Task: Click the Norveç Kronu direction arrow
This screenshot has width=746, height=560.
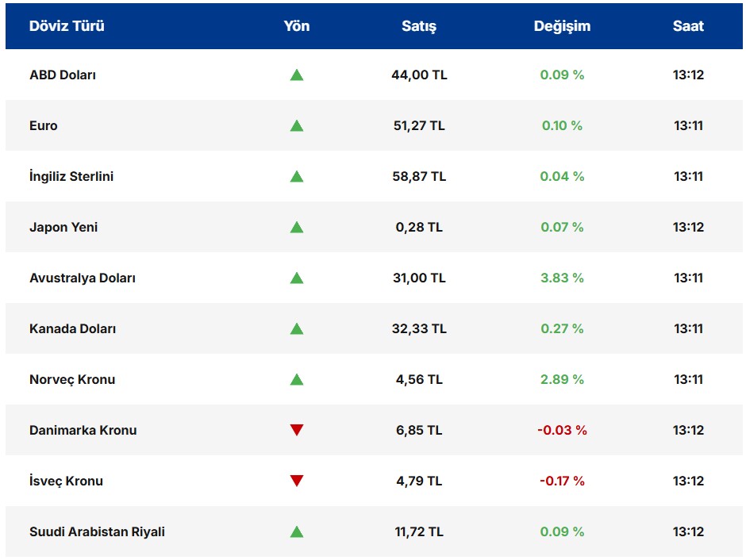Action: pyautogui.click(x=297, y=380)
